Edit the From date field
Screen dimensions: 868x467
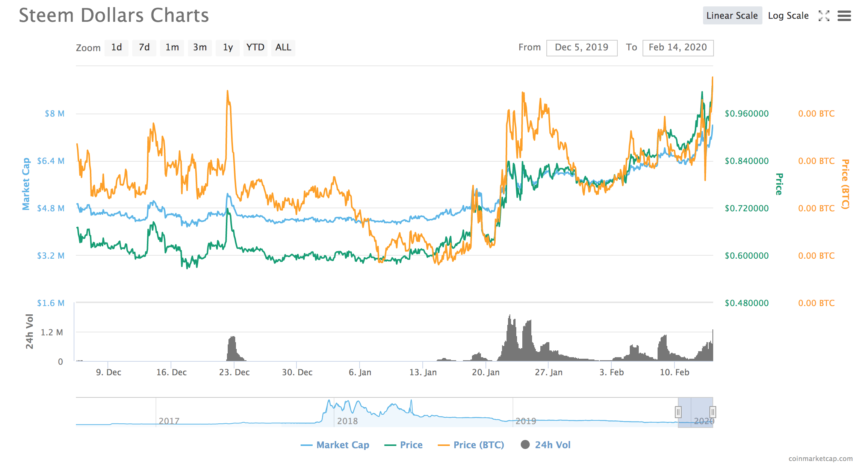tap(582, 48)
